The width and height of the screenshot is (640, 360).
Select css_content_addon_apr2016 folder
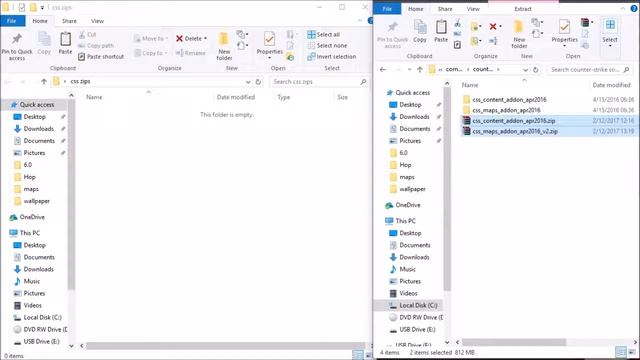click(509, 100)
